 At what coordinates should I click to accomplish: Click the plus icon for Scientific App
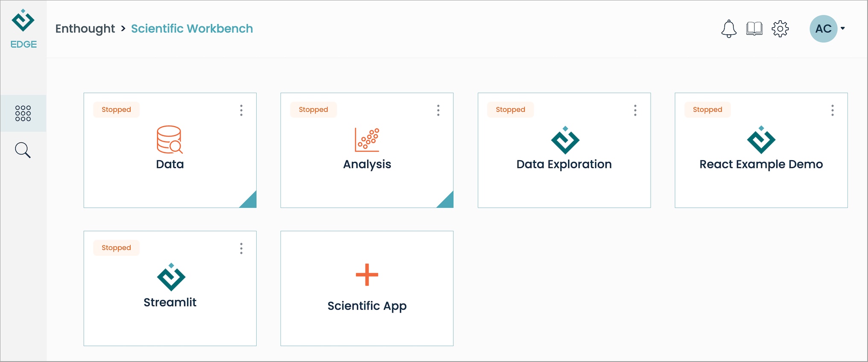point(367,275)
